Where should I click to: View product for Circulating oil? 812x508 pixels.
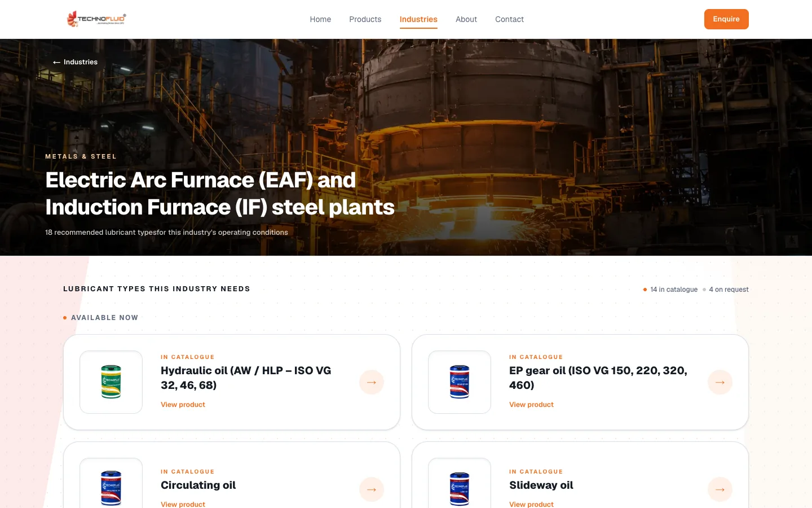click(x=183, y=504)
